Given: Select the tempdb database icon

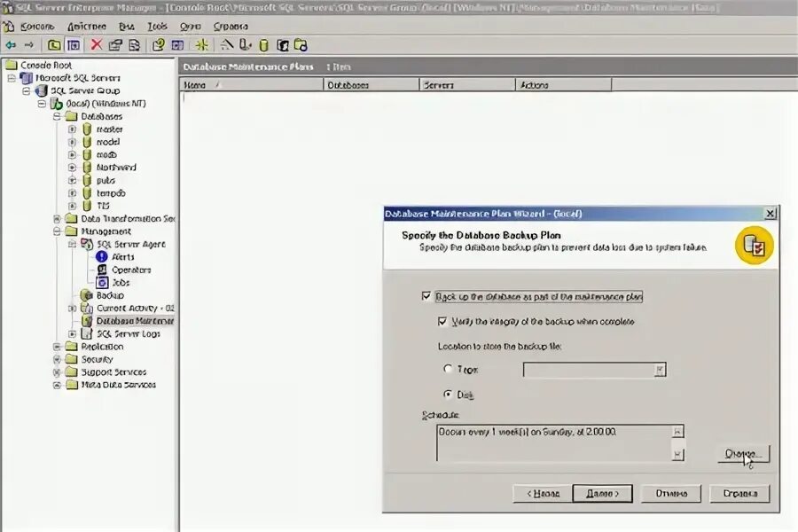Looking at the screenshot, I should [x=87, y=193].
